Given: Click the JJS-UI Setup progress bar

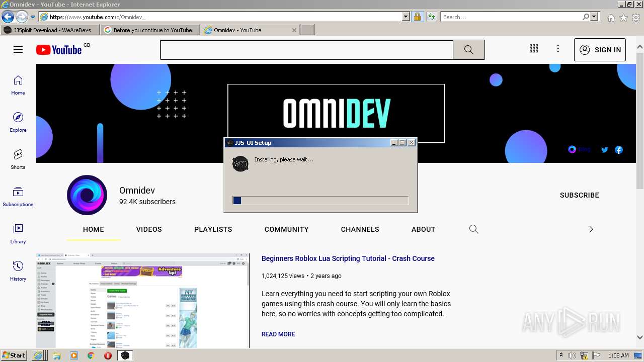Looking at the screenshot, I should pyautogui.click(x=320, y=201).
